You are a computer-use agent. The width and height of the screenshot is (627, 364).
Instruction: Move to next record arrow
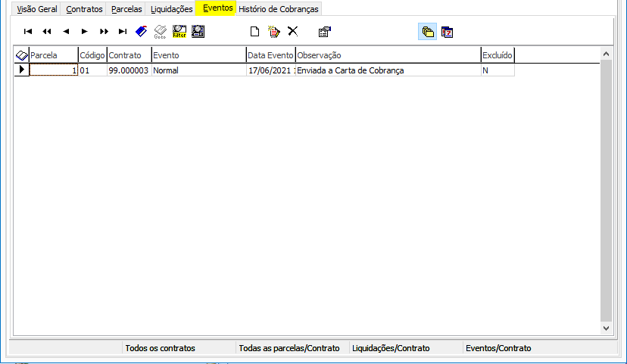tap(84, 32)
